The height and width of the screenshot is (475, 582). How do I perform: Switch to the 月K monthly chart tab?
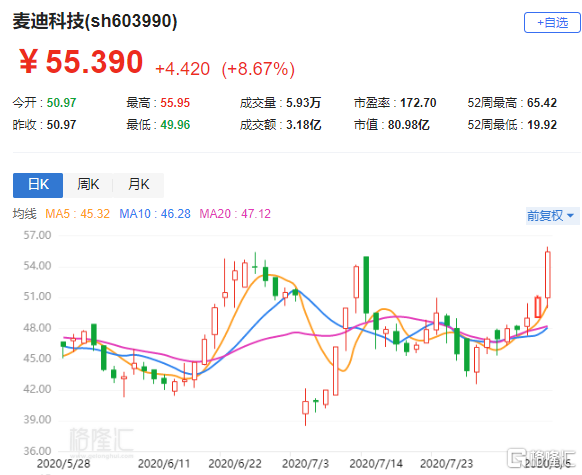[138, 185]
